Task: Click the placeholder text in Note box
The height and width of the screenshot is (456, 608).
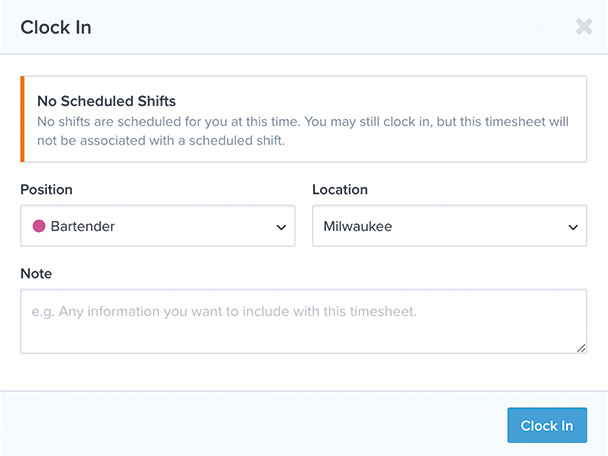Action: [x=224, y=311]
